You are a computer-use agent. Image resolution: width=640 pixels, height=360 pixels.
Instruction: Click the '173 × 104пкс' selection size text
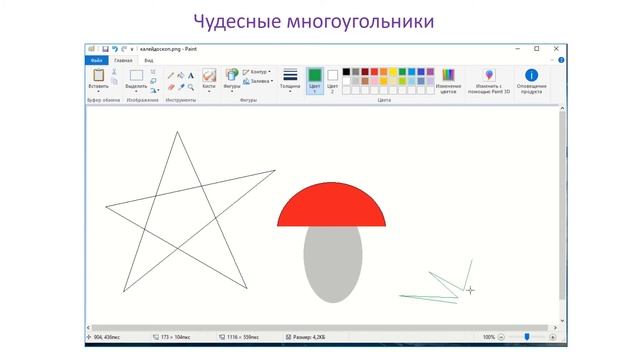[176, 337]
